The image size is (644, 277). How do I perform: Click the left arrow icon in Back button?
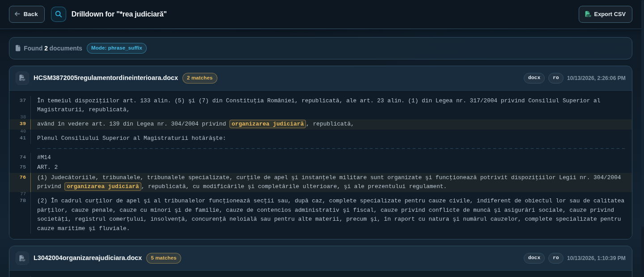(17, 14)
